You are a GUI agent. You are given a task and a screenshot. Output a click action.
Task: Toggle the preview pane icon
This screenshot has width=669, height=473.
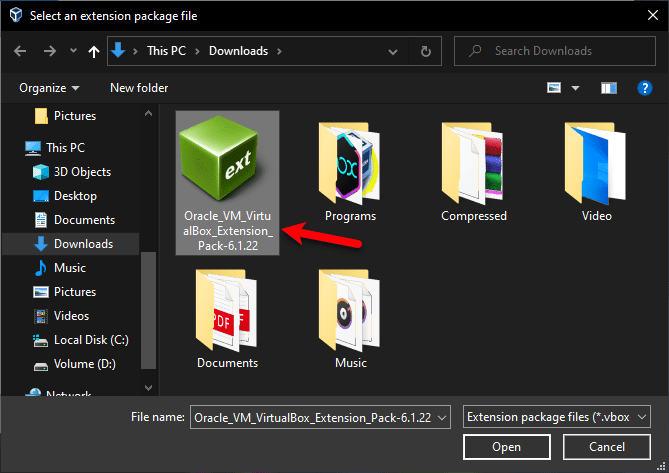click(x=609, y=88)
